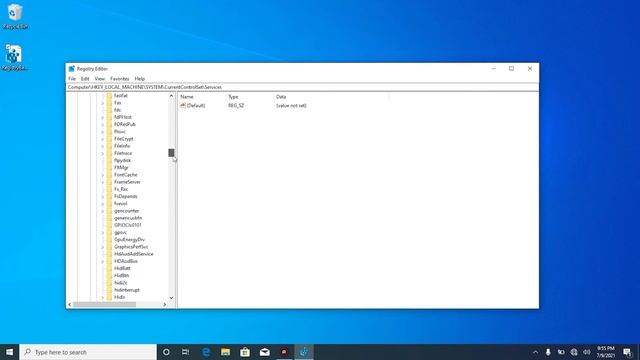Expand the HDAudBus key
This screenshot has height=360, width=640.
102,261
